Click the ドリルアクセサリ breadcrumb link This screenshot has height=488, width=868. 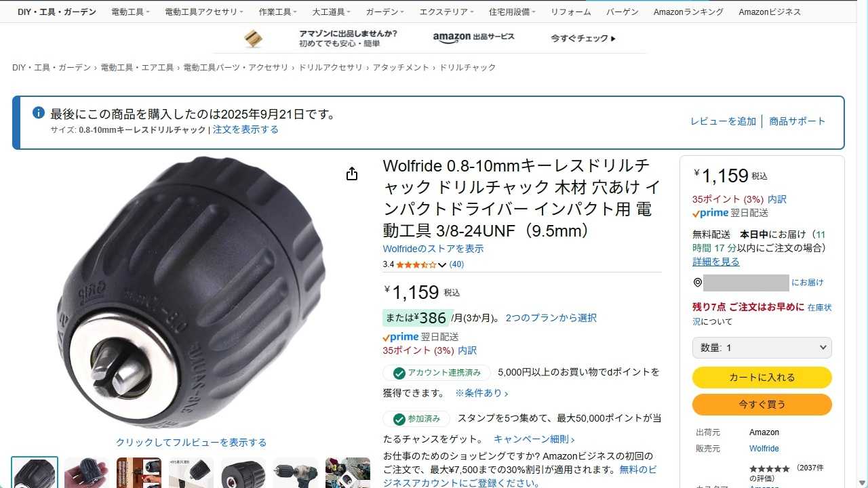[x=330, y=68]
